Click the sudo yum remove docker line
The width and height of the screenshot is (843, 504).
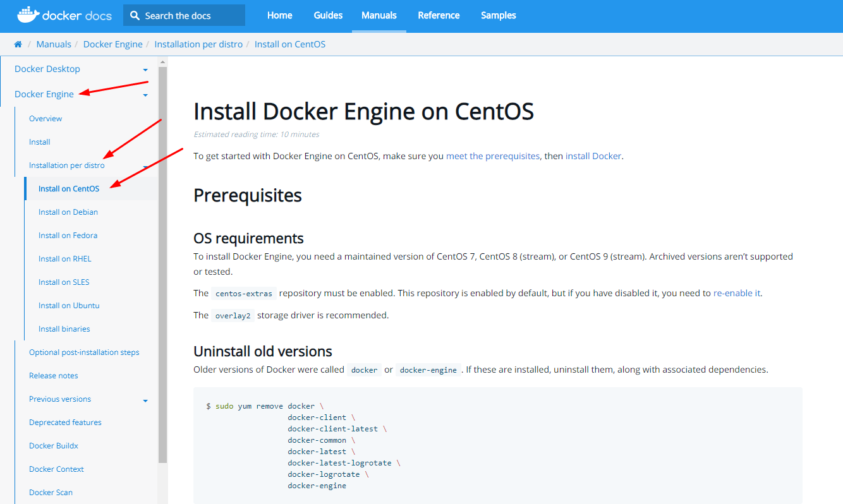[265, 406]
